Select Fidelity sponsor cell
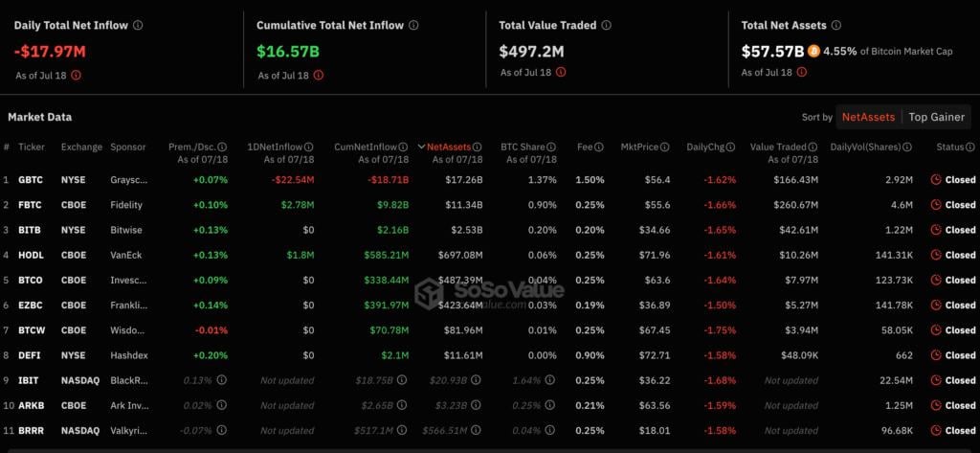 point(126,205)
